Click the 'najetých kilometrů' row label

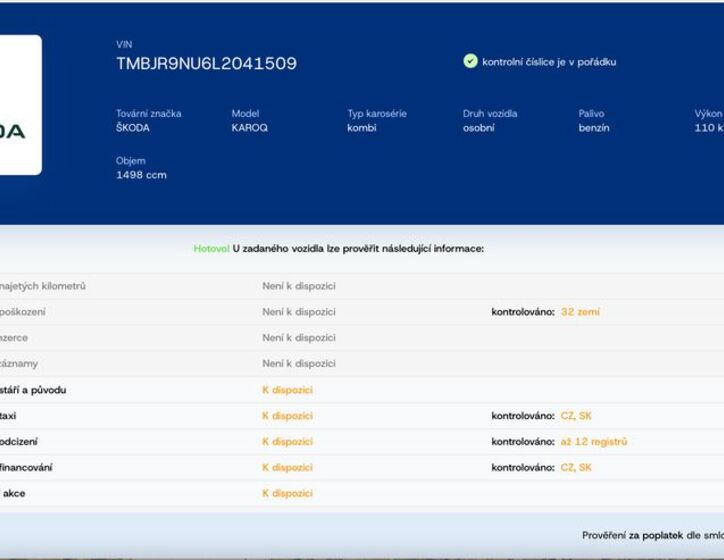(x=42, y=286)
